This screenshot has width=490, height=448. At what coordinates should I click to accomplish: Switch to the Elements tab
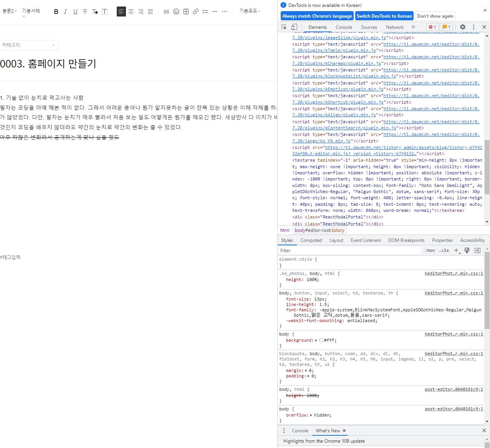click(x=318, y=27)
